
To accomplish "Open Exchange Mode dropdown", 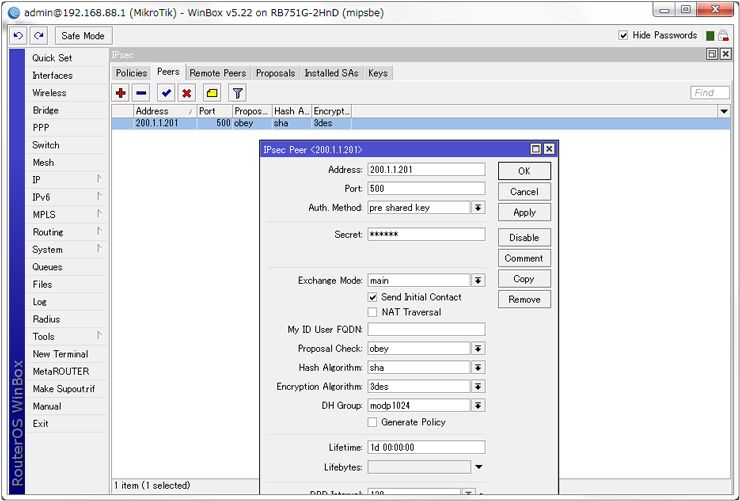I will [478, 280].
